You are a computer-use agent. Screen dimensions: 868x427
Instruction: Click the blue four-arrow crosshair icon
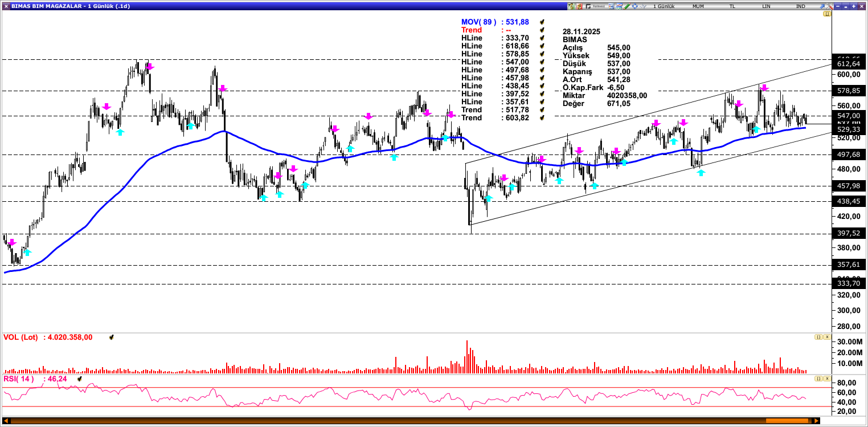pos(634,6)
